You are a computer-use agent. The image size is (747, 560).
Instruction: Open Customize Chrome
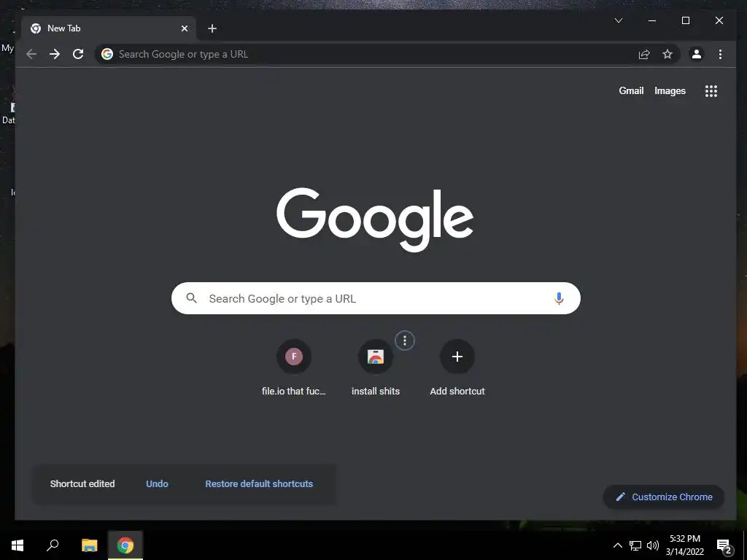pyautogui.click(x=664, y=497)
